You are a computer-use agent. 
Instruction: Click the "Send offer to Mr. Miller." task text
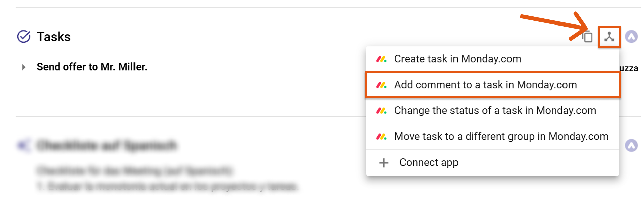coord(92,67)
